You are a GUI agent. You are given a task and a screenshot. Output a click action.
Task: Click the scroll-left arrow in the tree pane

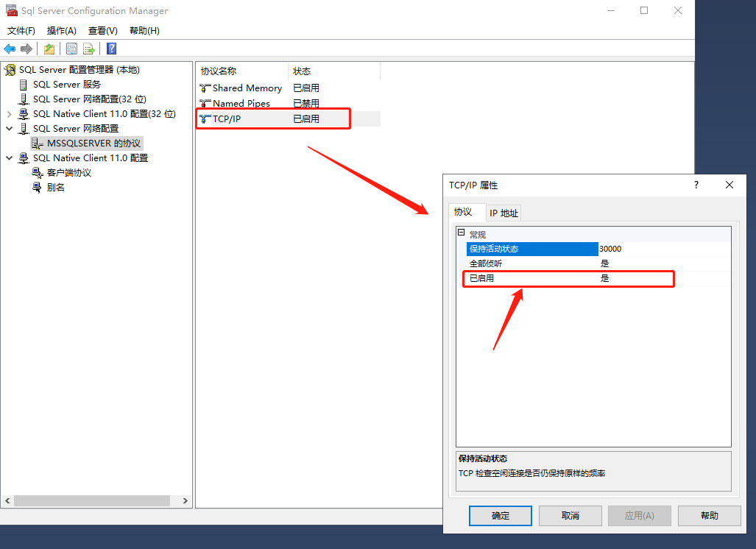click(7, 501)
